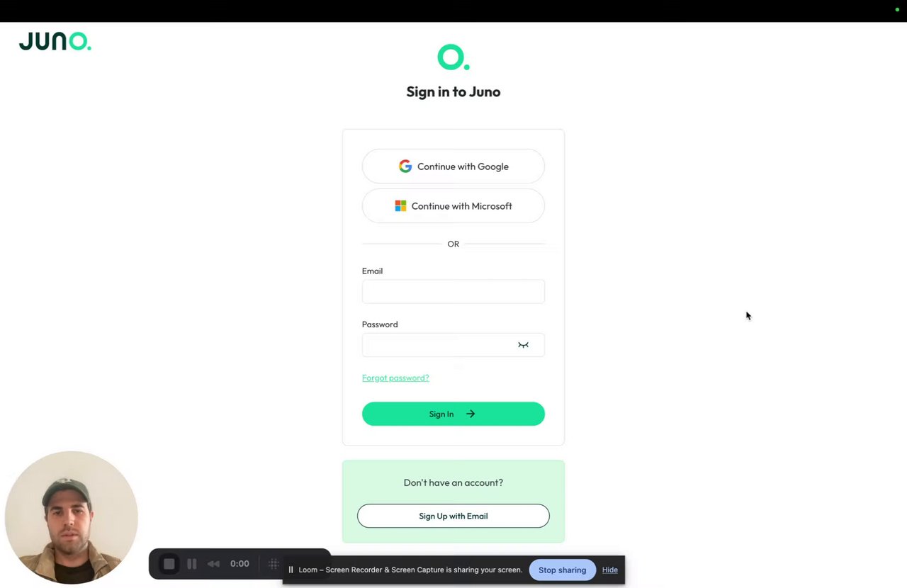907x588 pixels.
Task: Pause the Loom recording
Action: click(191, 564)
